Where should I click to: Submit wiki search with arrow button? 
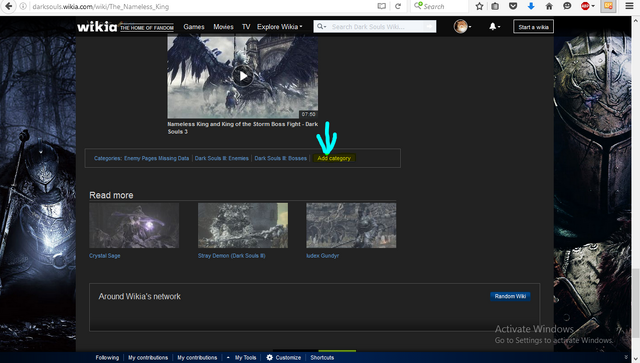(429, 27)
